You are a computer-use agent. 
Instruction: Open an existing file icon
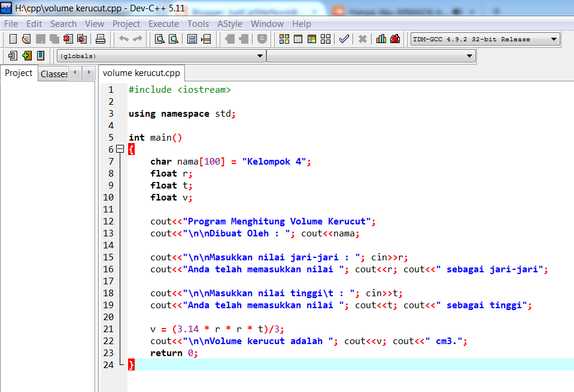pos(26,39)
